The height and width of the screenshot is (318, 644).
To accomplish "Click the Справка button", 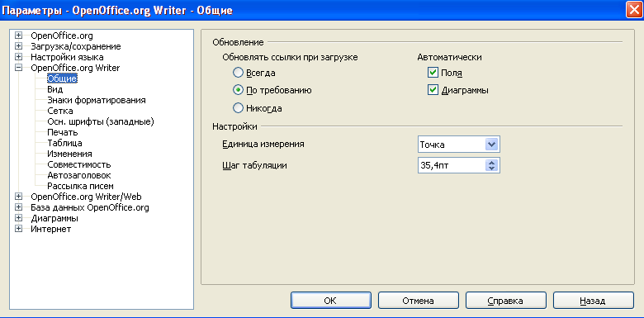I will click(505, 301).
